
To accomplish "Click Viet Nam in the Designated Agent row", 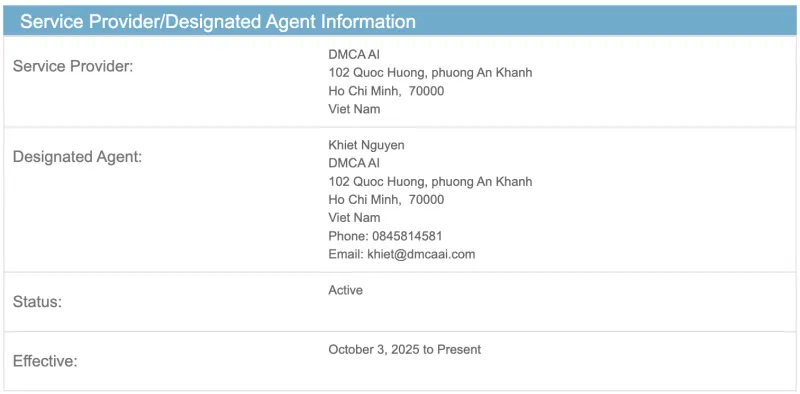I will pyautogui.click(x=354, y=217).
